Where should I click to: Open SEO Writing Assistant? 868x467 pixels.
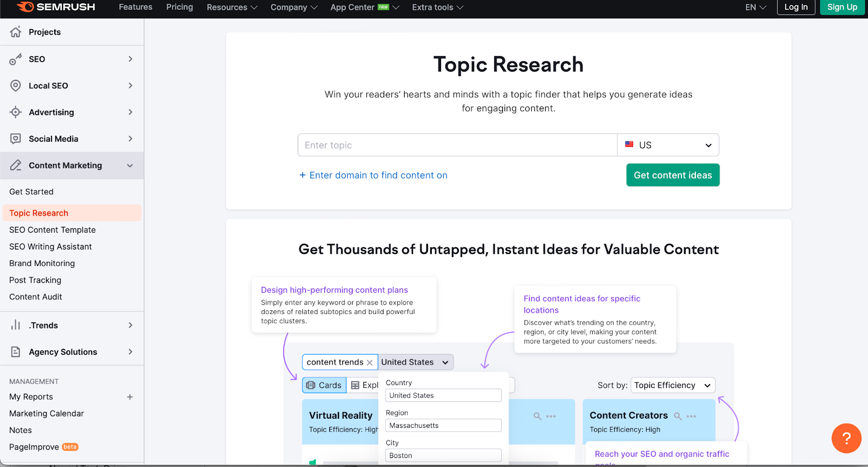coord(50,247)
